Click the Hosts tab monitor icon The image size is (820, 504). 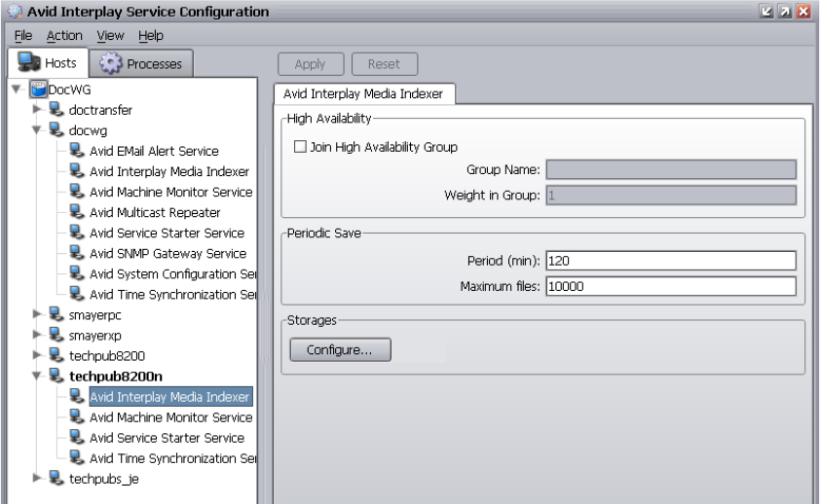(x=29, y=62)
